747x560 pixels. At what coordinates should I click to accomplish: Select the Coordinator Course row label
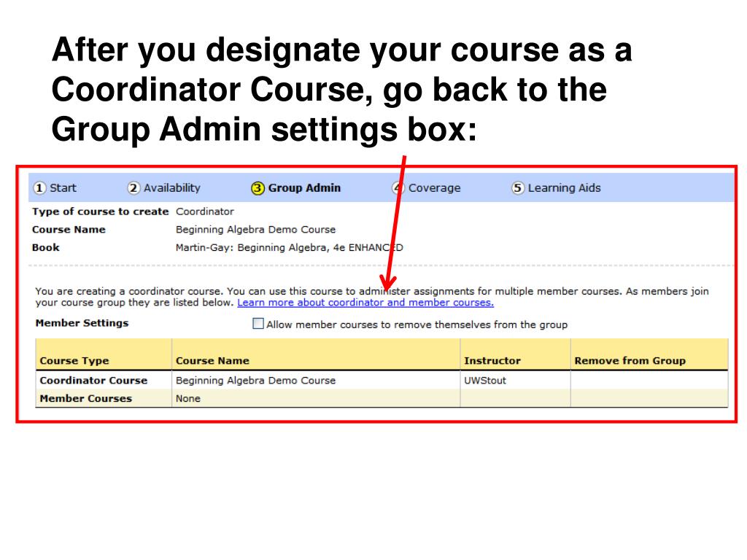93,381
